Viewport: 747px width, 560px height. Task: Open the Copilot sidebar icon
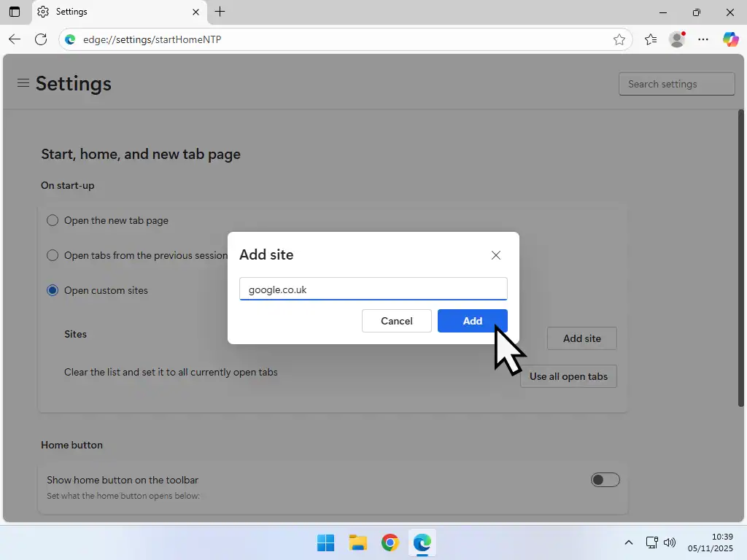[731, 39]
